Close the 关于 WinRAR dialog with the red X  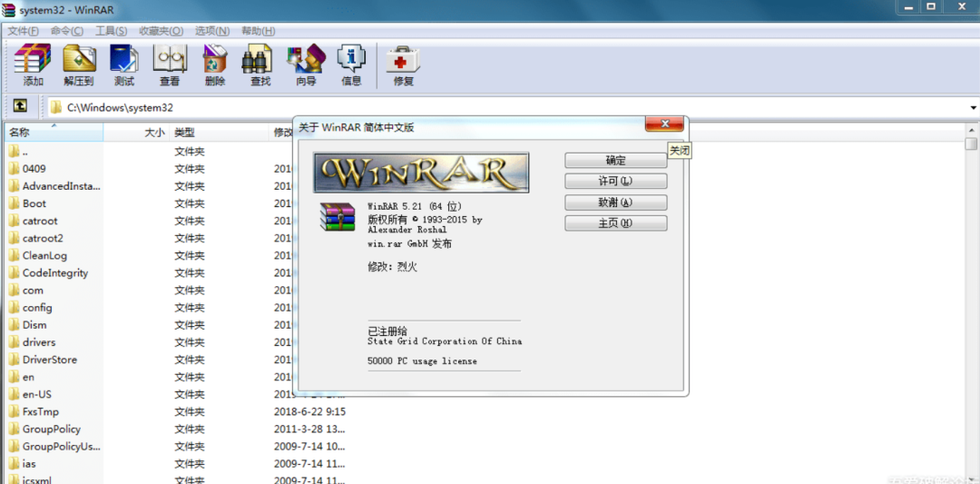pos(664,123)
